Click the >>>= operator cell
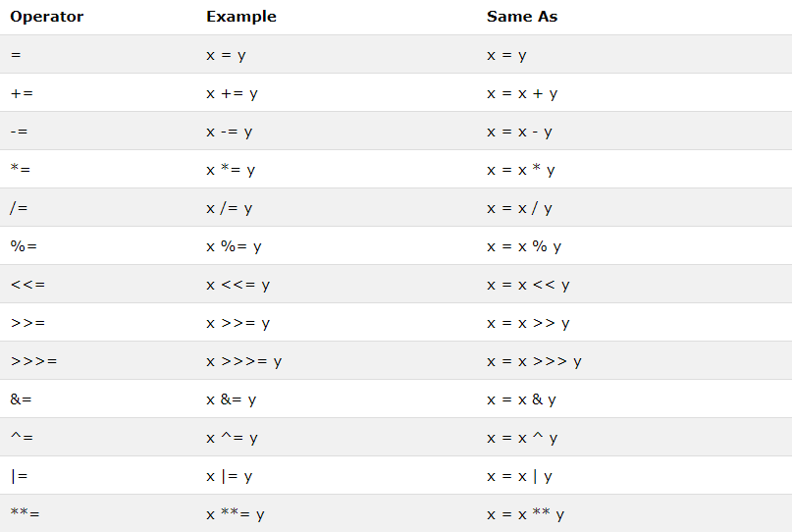Viewport: 792px width, 532px height. point(33,361)
